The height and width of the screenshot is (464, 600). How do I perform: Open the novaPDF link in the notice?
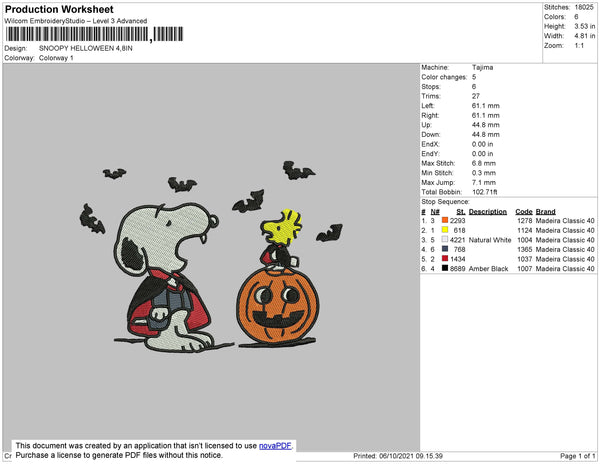(275, 446)
